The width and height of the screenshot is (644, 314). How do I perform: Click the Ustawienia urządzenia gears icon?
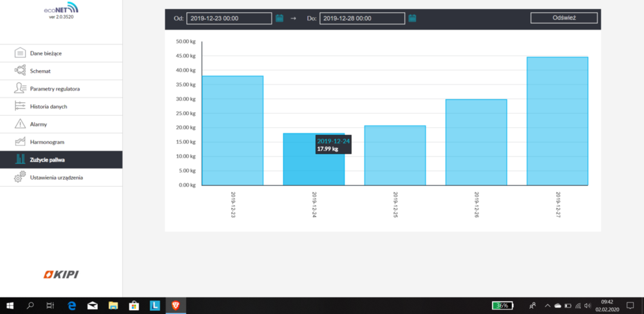20,177
